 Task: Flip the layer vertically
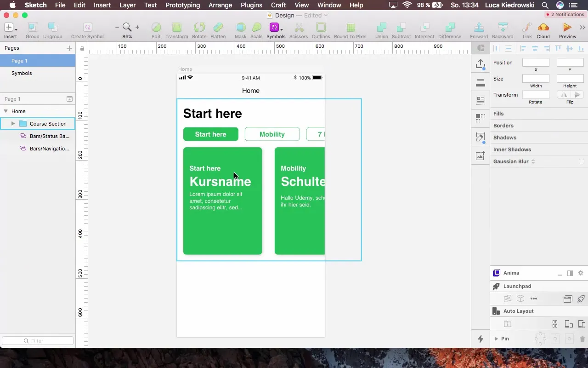click(577, 95)
